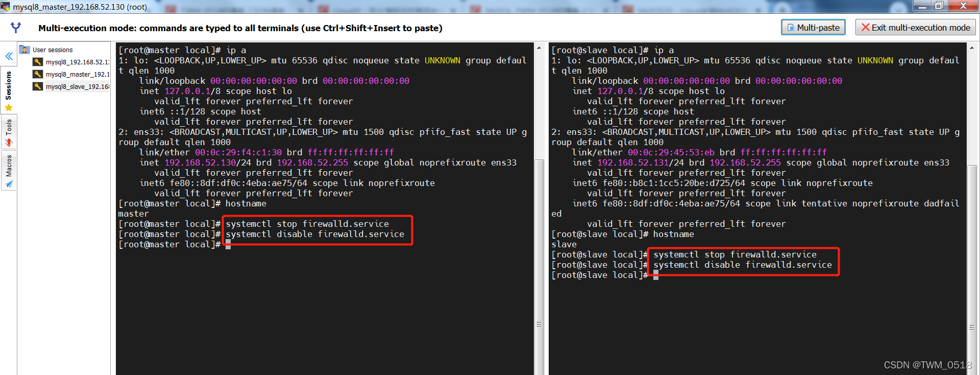Click yellow UNKNOWN state in slave terminal
This screenshot has height=375, width=980.
[x=875, y=60]
